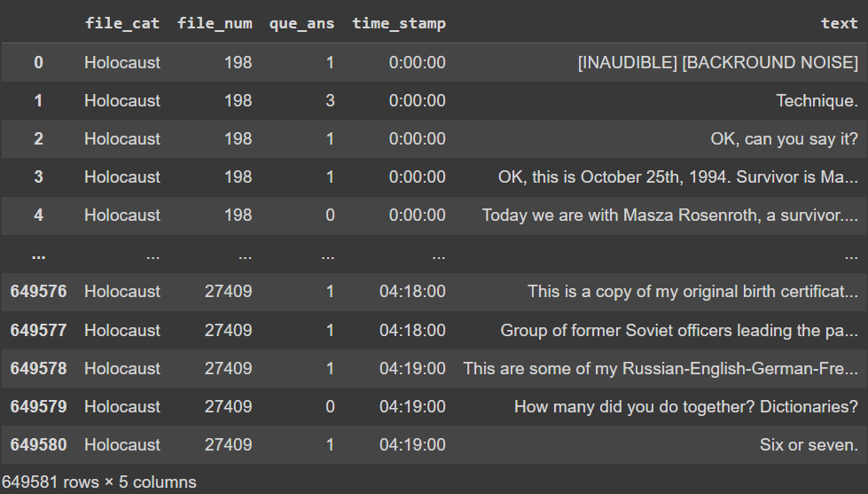868x494 pixels.
Task: Click the 'Dictionaries?' question text cell
Action: click(685, 406)
